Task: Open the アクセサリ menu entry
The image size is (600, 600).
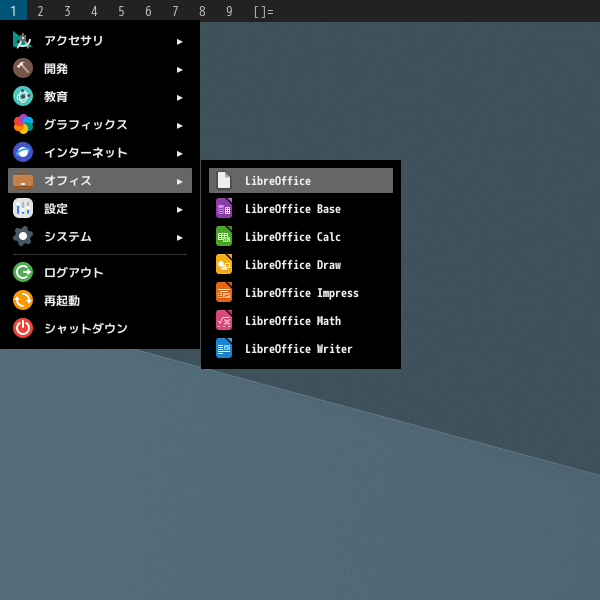Action: 100,40
